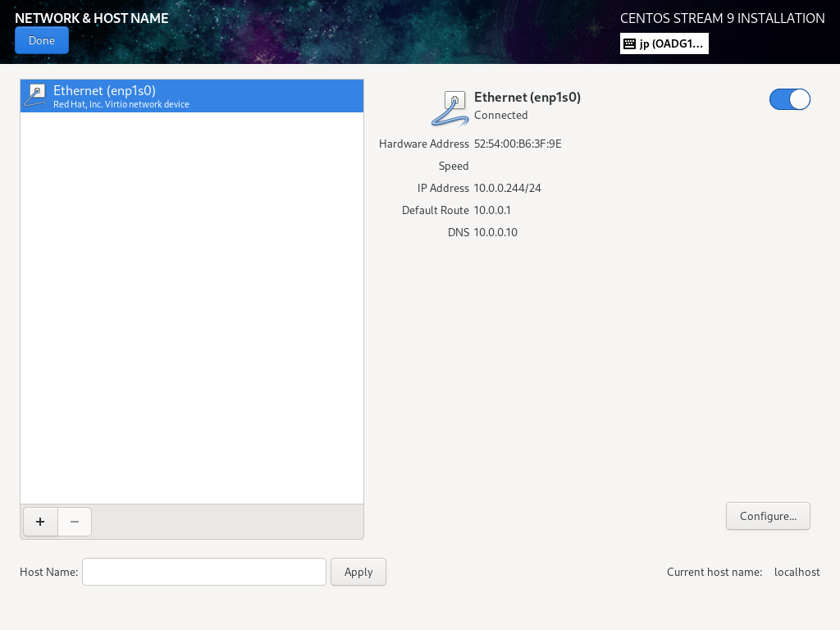Click the Connected status text
This screenshot has width=840, height=630.
500,115
